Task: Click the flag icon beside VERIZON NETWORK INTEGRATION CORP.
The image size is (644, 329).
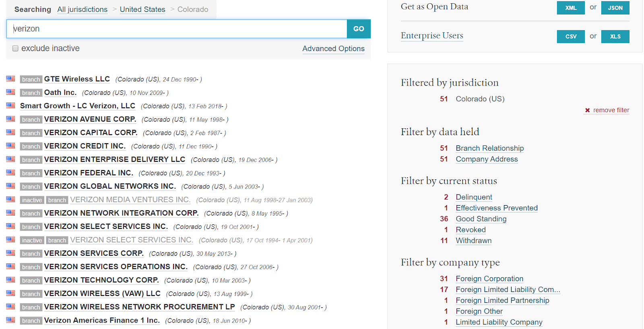Action: pos(10,213)
